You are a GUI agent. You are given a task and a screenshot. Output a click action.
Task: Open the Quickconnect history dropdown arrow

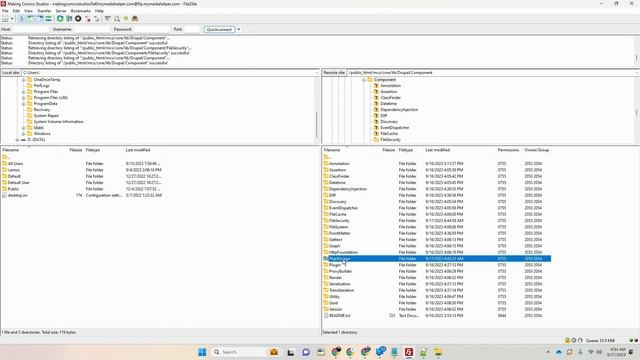point(239,29)
